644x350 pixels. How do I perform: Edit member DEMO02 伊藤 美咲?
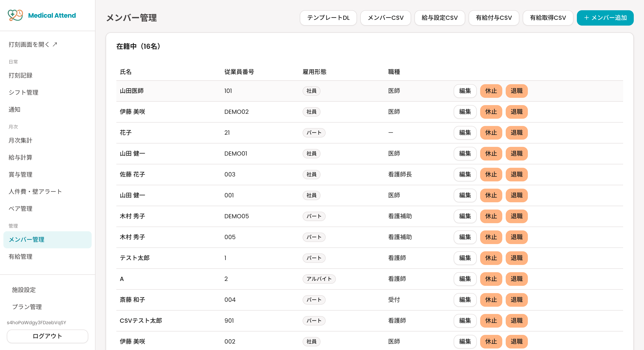[x=465, y=112]
